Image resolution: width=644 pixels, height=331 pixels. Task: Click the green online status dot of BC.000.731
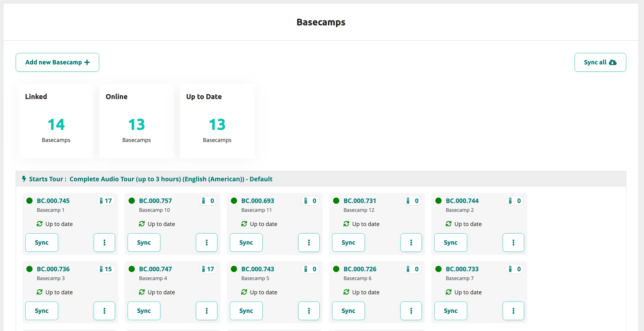pyautogui.click(x=336, y=201)
